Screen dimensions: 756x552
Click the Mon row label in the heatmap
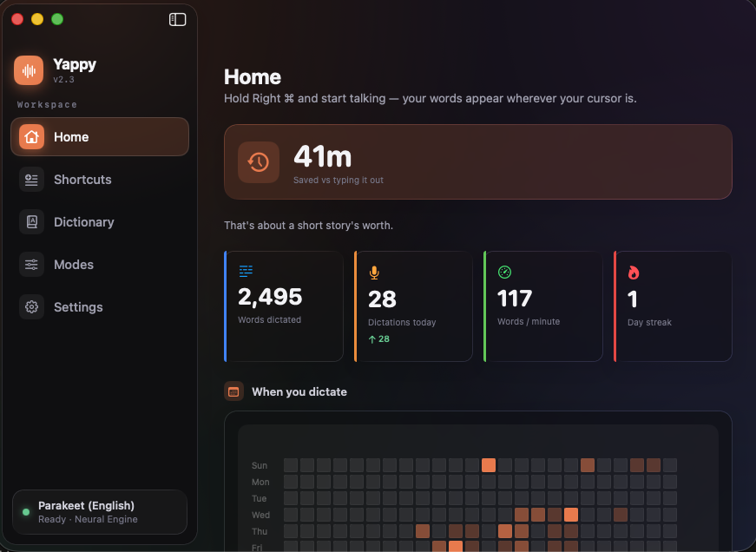(260, 482)
